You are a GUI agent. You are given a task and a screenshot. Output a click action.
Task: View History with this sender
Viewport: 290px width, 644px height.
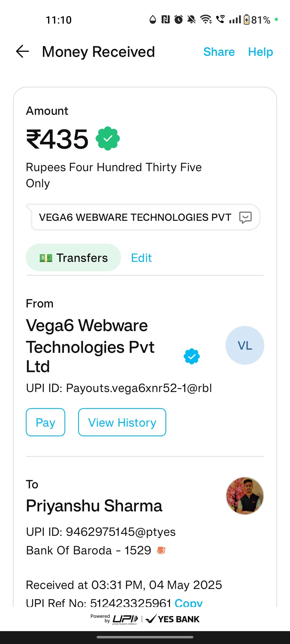click(122, 422)
